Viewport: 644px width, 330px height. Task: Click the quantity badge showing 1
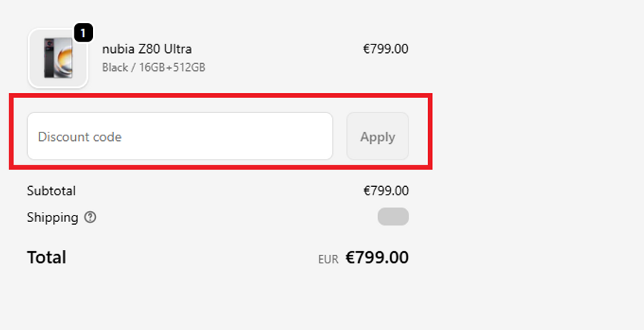(83, 33)
